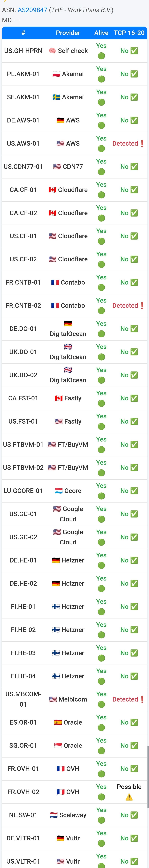This screenshot has width=149, height=868.
Task: Click the Alive column header
Action: (x=101, y=33)
